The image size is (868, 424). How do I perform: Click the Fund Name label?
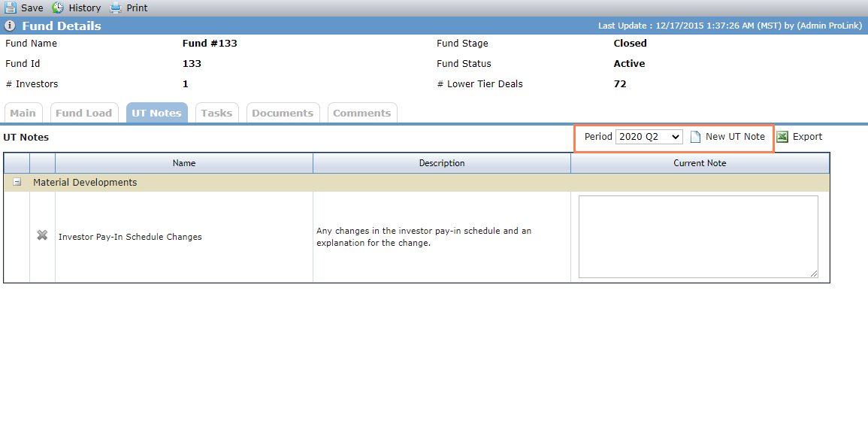click(x=31, y=43)
